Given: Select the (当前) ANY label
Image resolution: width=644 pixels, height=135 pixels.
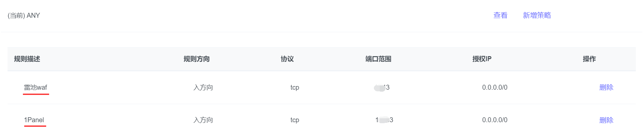Looking at the screenshot, I should coord(24,15).
